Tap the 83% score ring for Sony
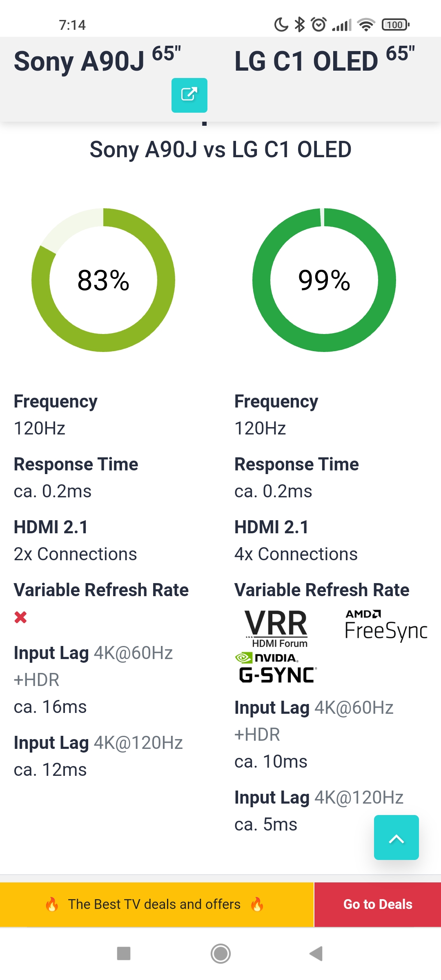 coord(103,280)
